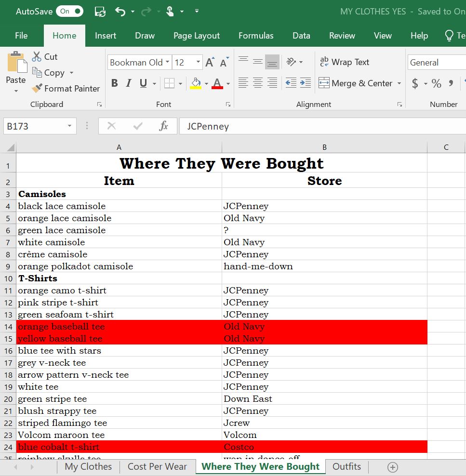Apply the Percent Style number format
The image size is (466, 476).
click(x=436, y=83)
